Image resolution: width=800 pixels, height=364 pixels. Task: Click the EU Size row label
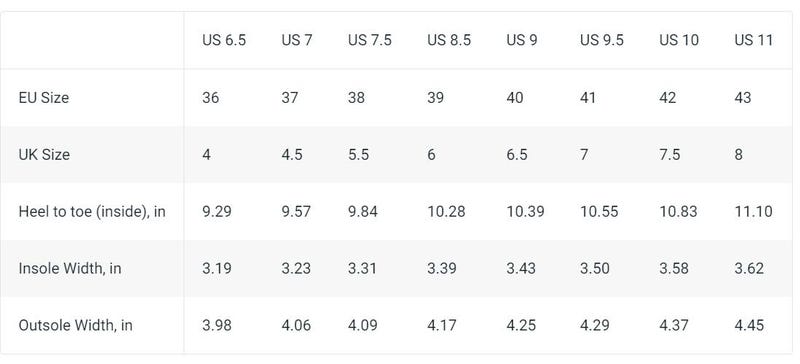44,98
